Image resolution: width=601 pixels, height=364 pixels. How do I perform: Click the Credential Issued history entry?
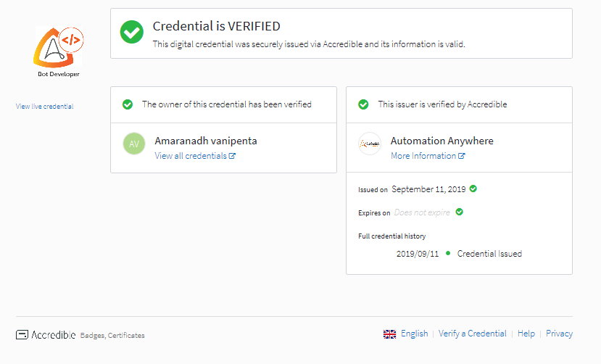click(489, 254)
